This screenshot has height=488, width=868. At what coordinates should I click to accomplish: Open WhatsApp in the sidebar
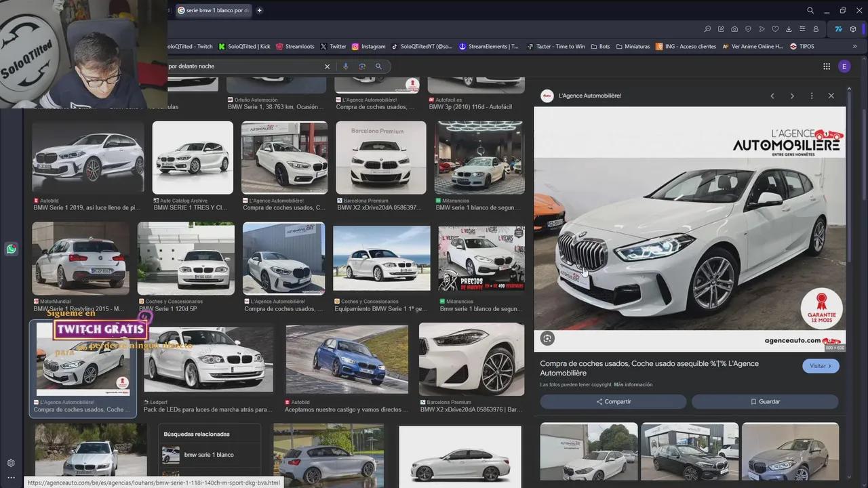coord(11,249)
